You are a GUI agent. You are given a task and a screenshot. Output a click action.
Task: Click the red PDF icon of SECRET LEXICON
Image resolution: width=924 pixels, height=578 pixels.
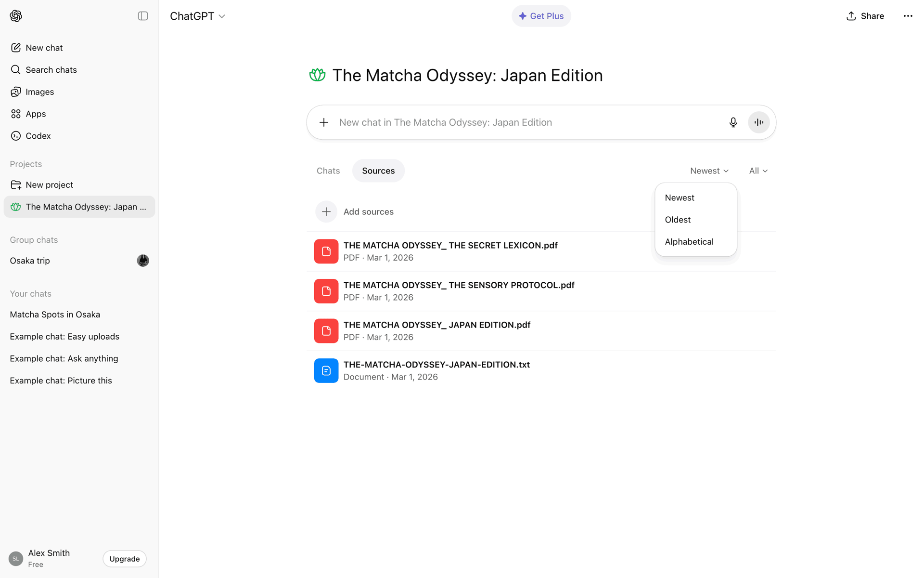(x=326, y=251)
